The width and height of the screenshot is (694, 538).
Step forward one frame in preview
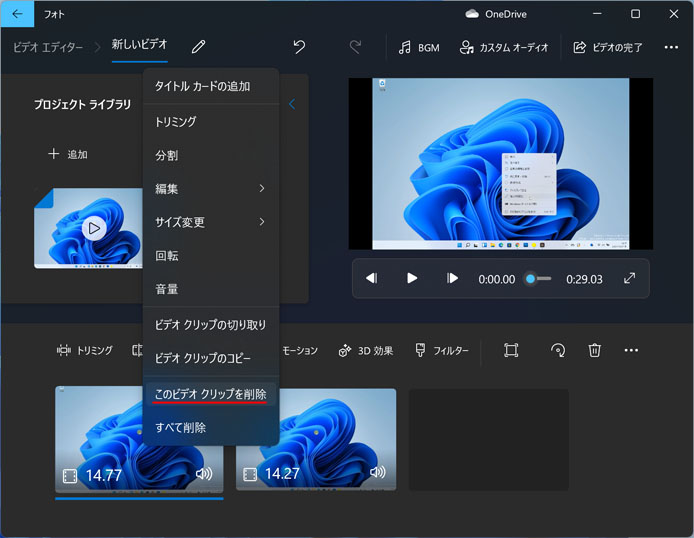[452, 278]
